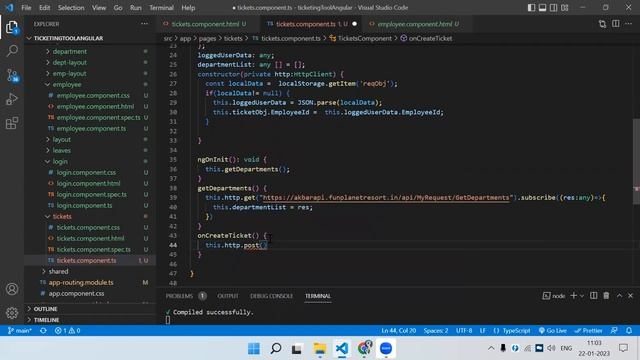
Task: Open the Terminal menu
Action: (x=161, y=8)
